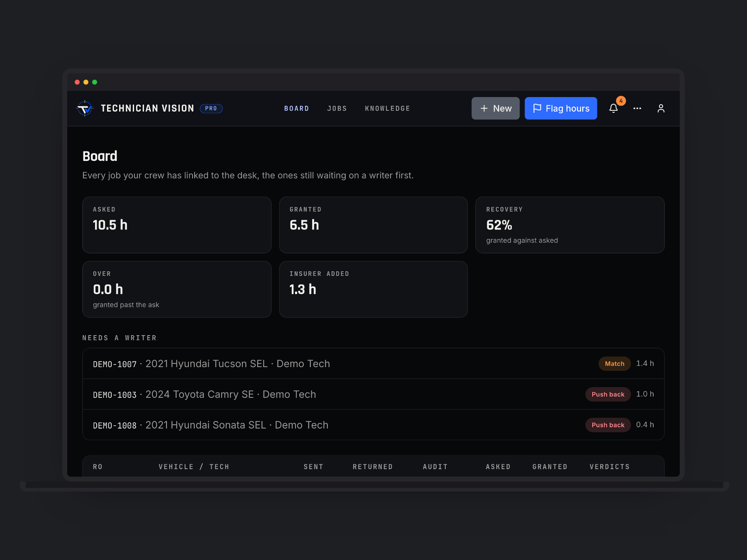This screenshot has height=560, width=747.
Task: Open job DEMO-1008 Hyundai Sonata row
Action: click(373, 425)
